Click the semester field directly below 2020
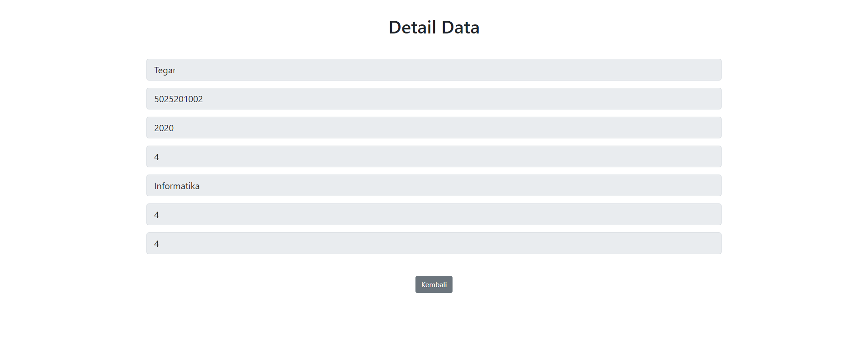The width and height of the screenshot is (868, 355). [x=434, y=156]
